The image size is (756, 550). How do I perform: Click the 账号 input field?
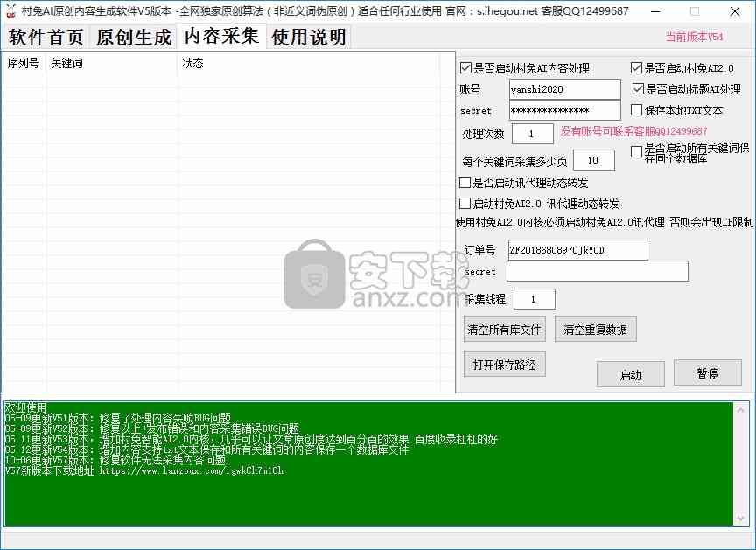(564, 89)
